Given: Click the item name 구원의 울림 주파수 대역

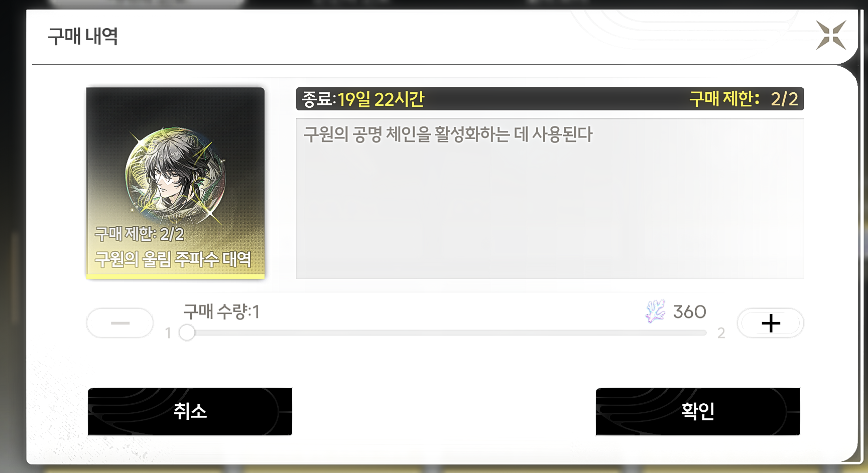Looking at the screenshot, I should point(173,259).
